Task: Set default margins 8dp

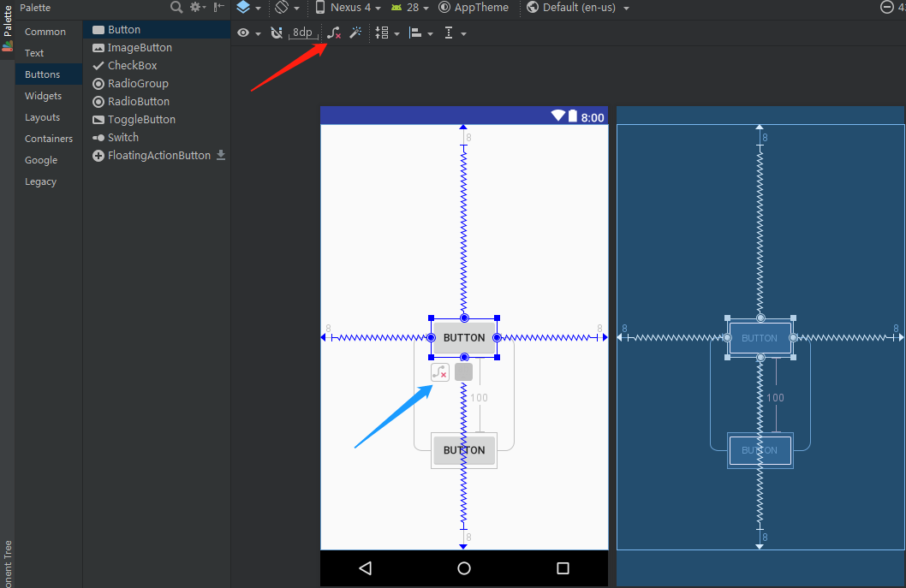Action: coord(302,33)
